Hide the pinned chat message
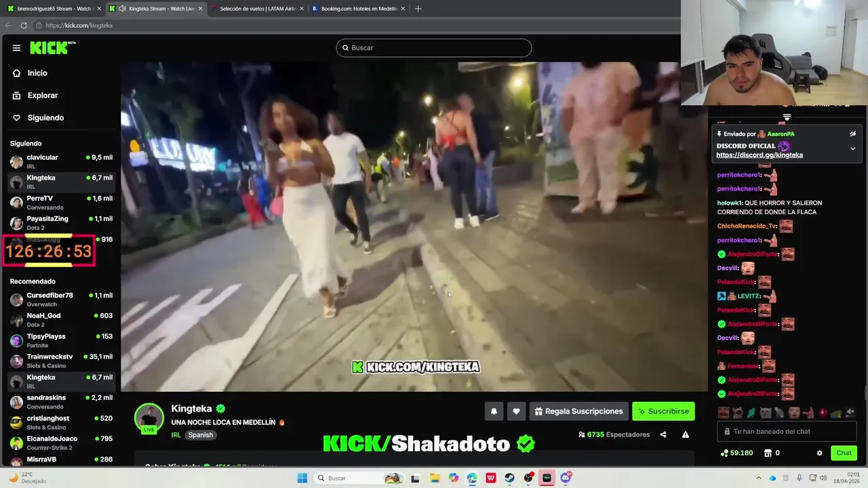Viewport: 868px width, 488px height. [x=853, y=134]
